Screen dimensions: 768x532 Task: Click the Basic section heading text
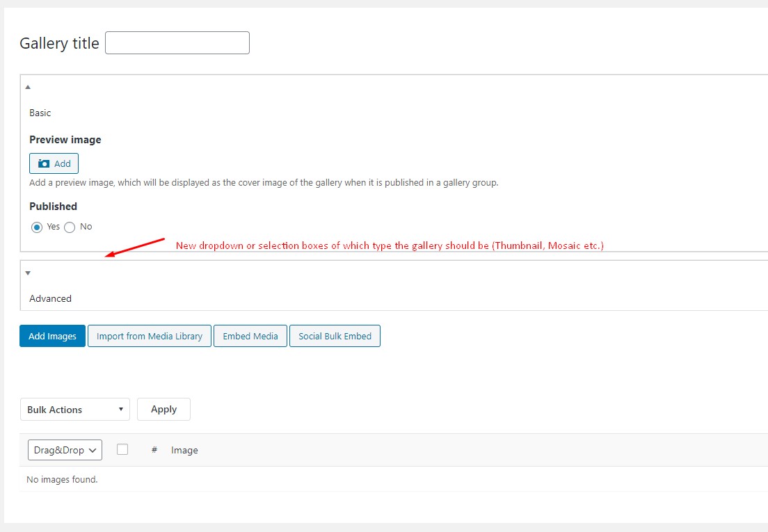(x=40, y=113)
